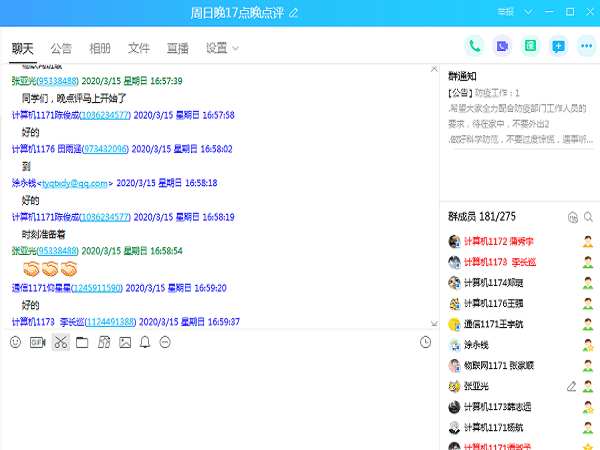Click avatar of 通信1171王李航
The image size is (600, 450).
(x=454, y=324)
